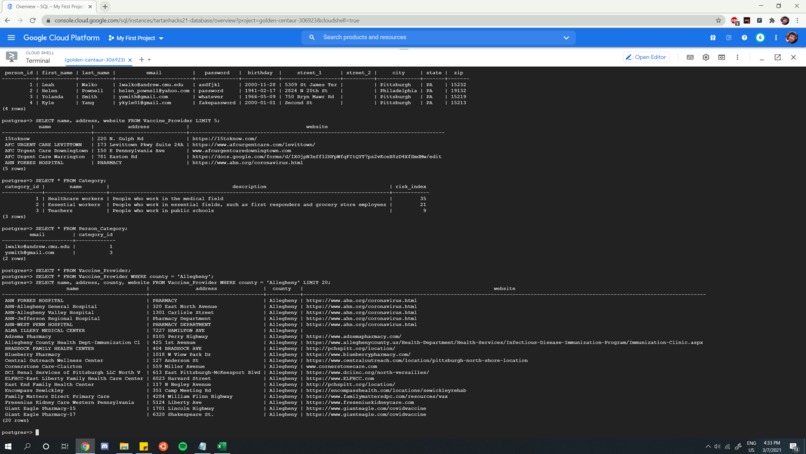Go back to the previous page in Chrome
This screenshot has height=454, width=806.
pyautogui.click(x=7, y=20)
